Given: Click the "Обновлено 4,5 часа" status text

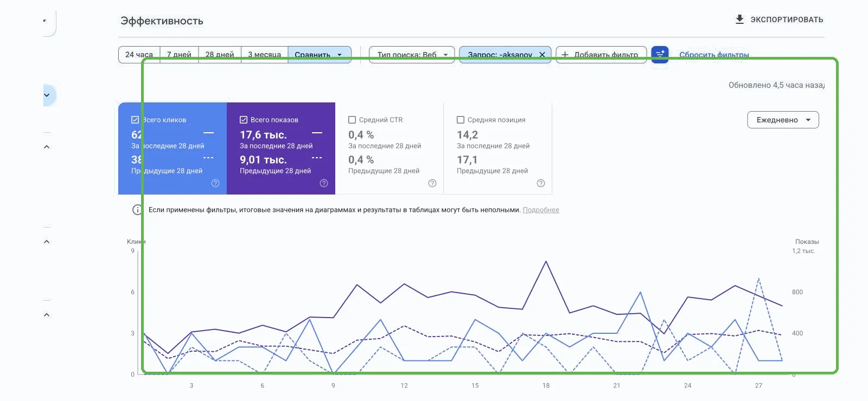Looking at the screenshot, I should tap(776, 85).
